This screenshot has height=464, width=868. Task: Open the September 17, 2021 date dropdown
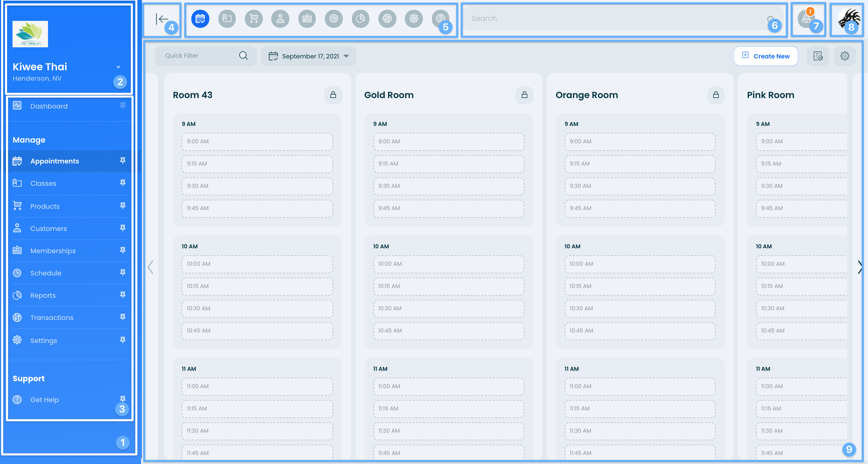(308, 56)
